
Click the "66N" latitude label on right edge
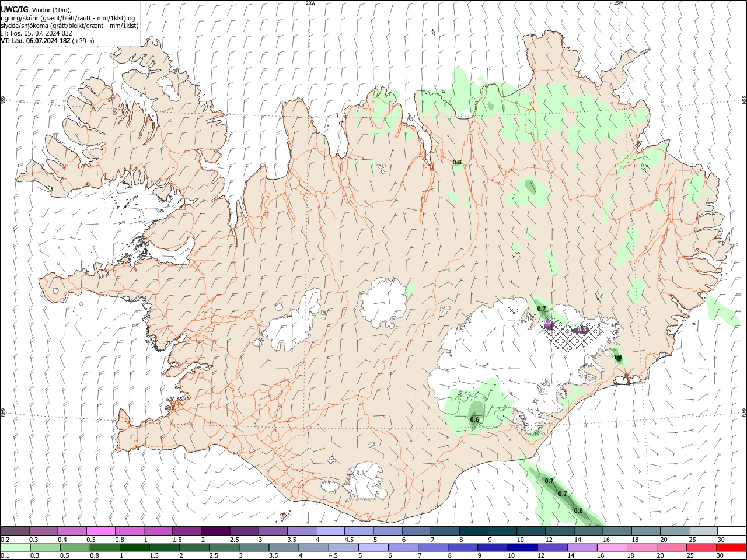tap(744, 100)
